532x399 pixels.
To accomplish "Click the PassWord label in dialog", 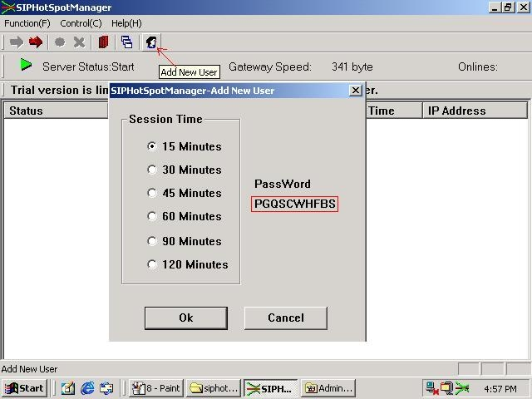I will tap(283, 184).
